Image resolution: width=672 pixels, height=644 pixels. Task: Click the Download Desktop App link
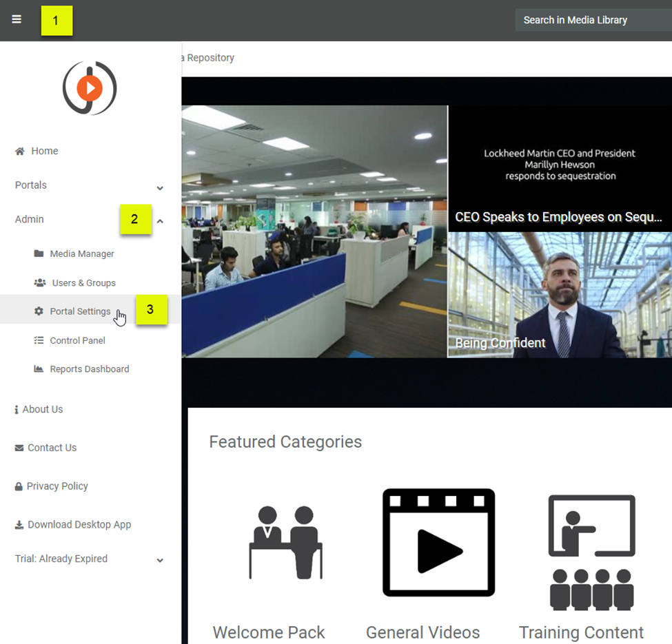[x=79, y=525]
